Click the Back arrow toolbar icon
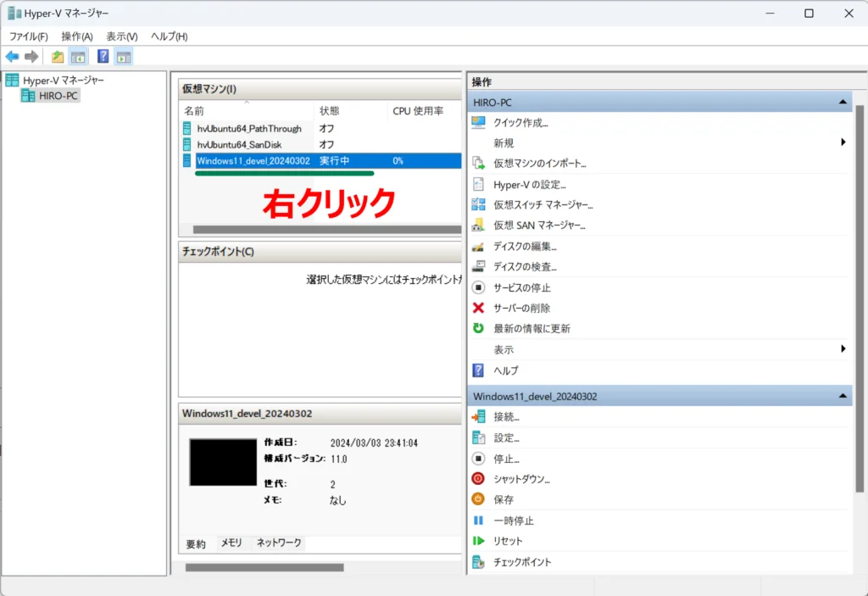Screen dimensions: 868x596 click(x=12, y=57)
